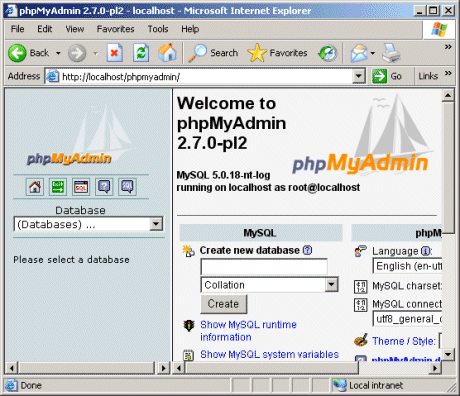Click the Windows logo throbber icon
This screenshot has height=396, width=460.
pyautogui.click(x=439, y=30)
